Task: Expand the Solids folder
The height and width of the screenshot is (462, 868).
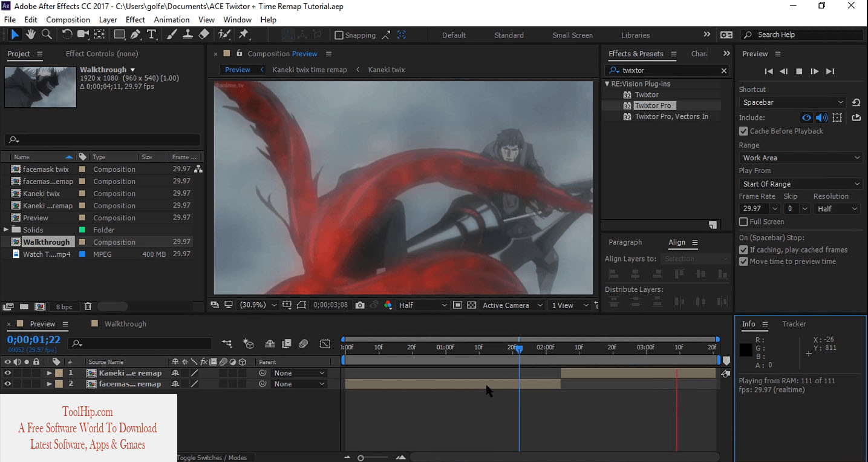Action: [x=6, y=229]
